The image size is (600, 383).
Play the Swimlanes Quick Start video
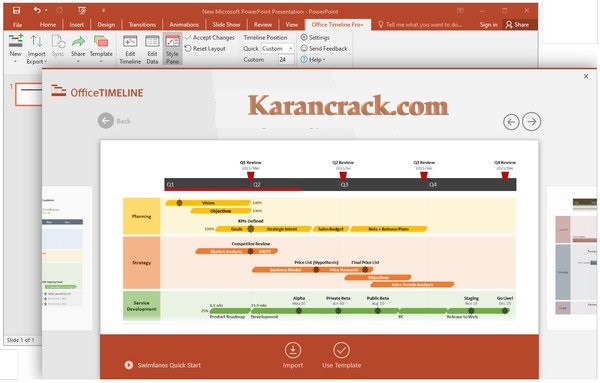click(x=129, y=365)
